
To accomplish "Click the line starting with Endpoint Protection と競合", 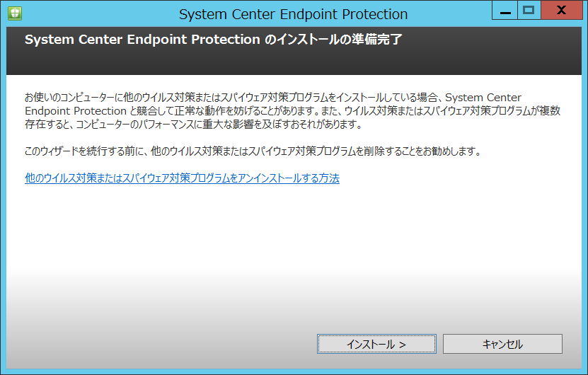I will (292, 111).
